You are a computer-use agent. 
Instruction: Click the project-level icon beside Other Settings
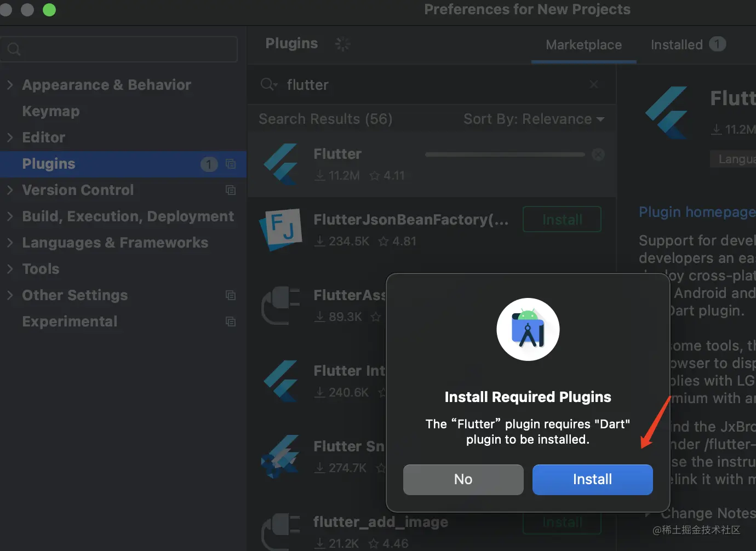pos(231,295)
